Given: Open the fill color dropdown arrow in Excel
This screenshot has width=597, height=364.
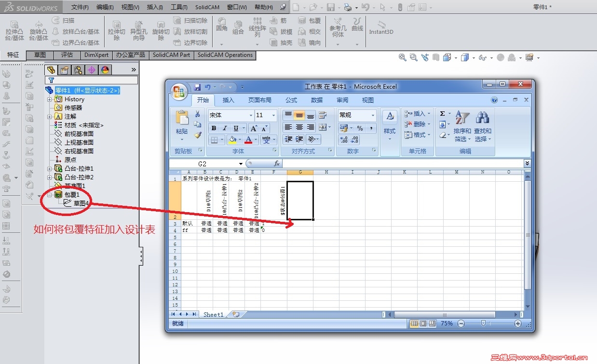Looking at the screenshot, I should pyautogui.click(x=240, y=140).
